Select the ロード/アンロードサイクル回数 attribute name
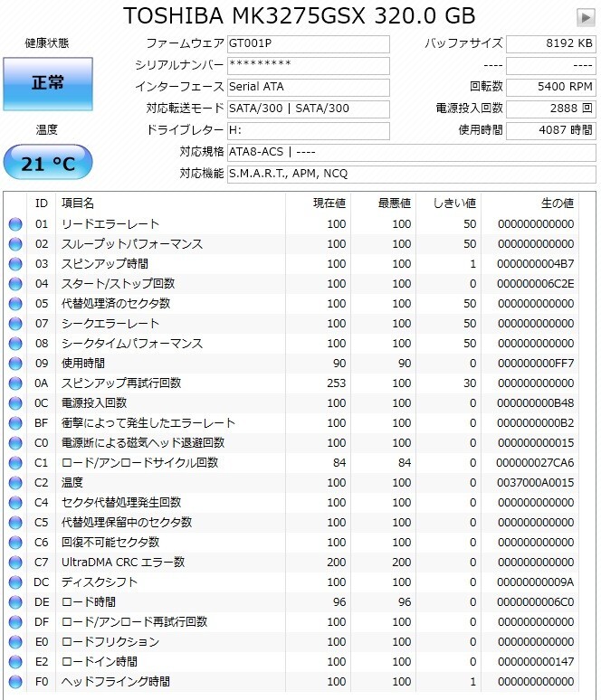 [x=140, y=463]
